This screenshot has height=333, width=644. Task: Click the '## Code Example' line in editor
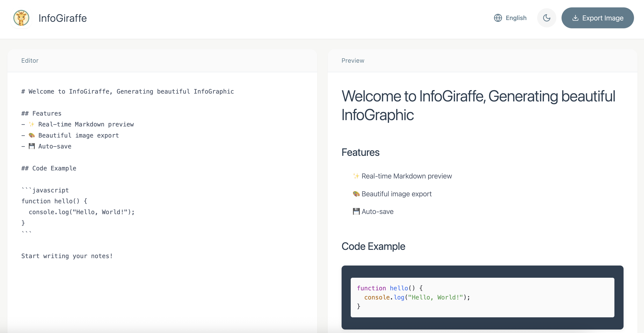pyautogui.click(x=49, y=168)
